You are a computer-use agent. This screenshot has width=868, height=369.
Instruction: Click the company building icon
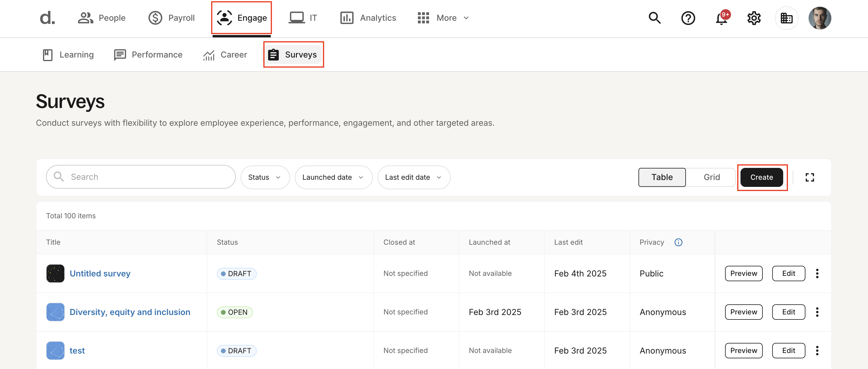[x=786, y=18]
